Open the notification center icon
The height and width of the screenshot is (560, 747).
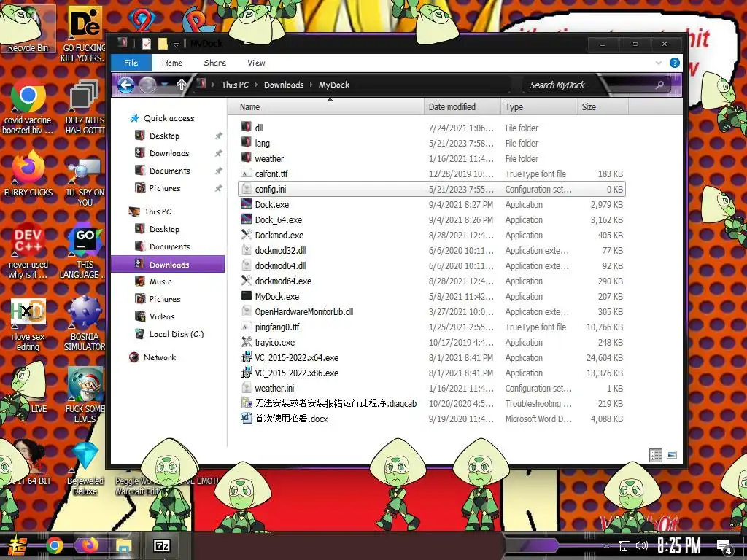click(x=724, y=547)
